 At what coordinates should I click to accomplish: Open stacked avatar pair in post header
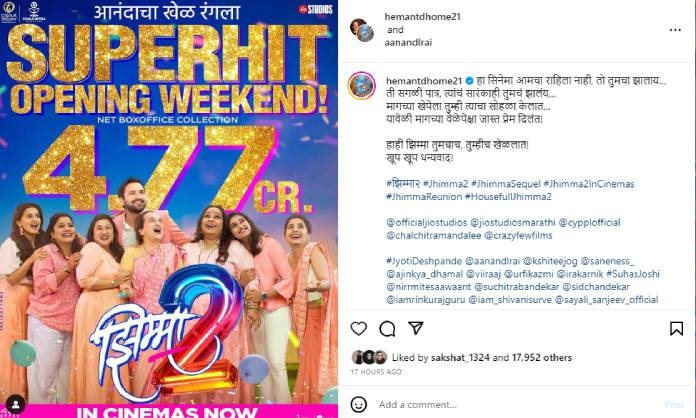[362, 30]
